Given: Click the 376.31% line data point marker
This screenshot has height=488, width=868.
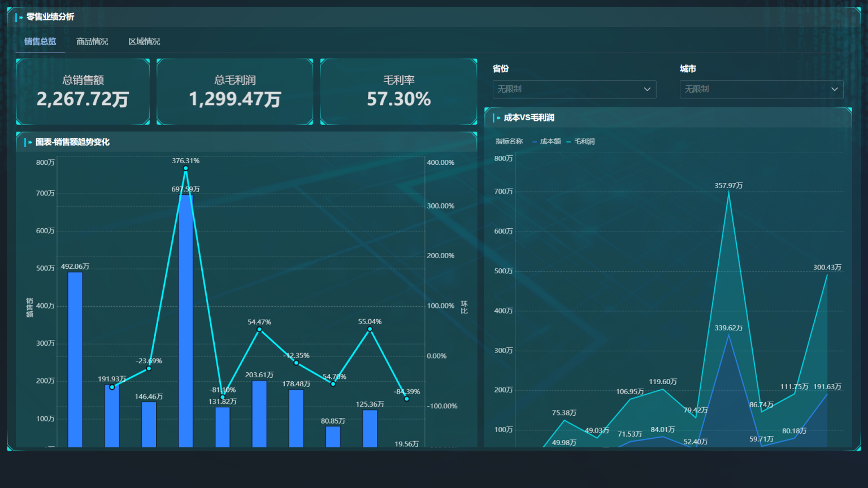Looking at the screenshot, I should pyautogui.click(x=185, y=168).
